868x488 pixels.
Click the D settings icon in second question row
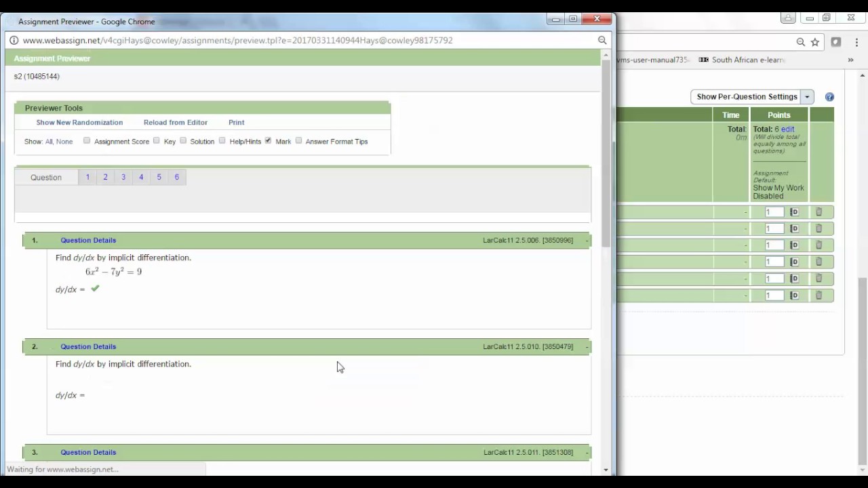(x=794, y=228)
